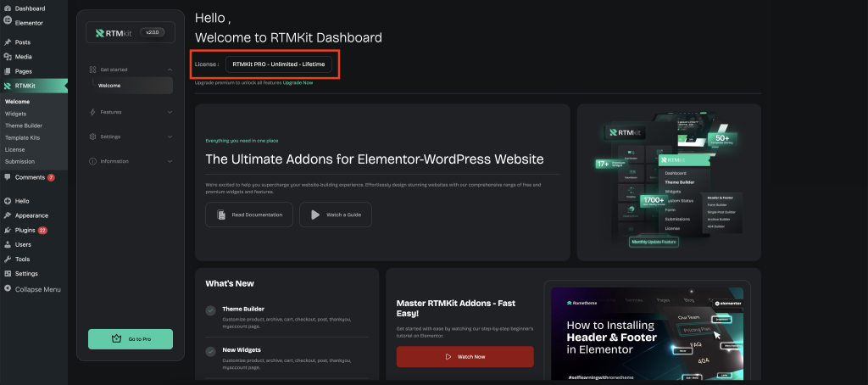Open the Widgets submenu item

point(15,114)
